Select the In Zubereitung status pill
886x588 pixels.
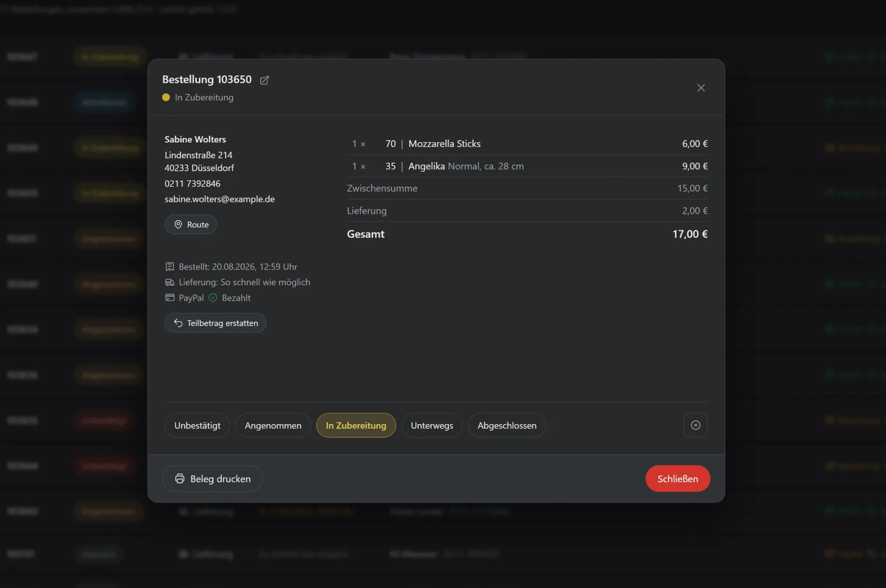(x=356, y=425)
